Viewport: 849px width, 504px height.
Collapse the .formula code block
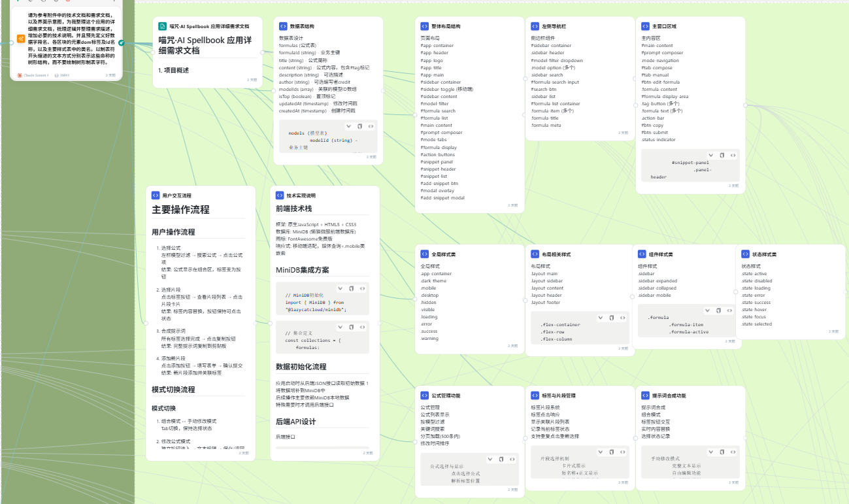[x=707, y=311]
